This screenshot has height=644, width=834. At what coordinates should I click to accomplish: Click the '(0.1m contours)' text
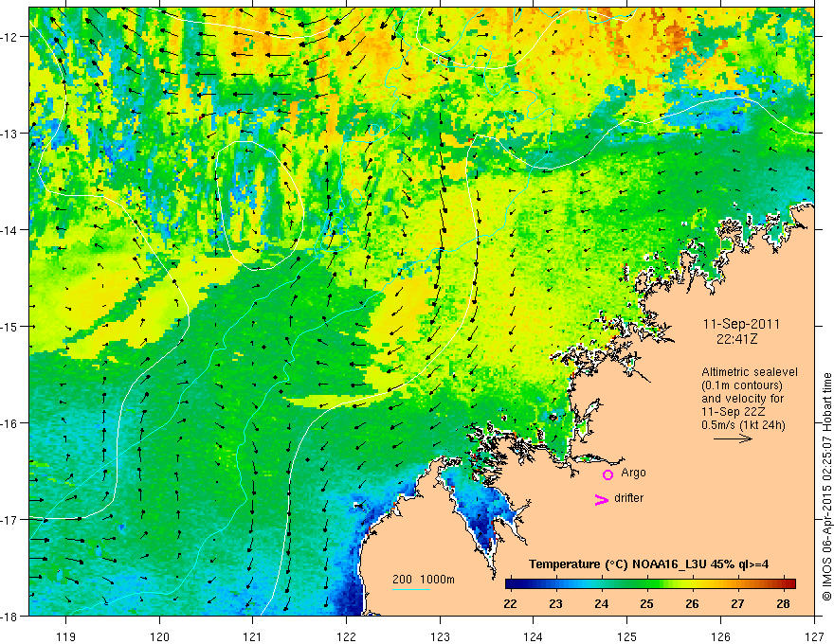click(742, 385)
